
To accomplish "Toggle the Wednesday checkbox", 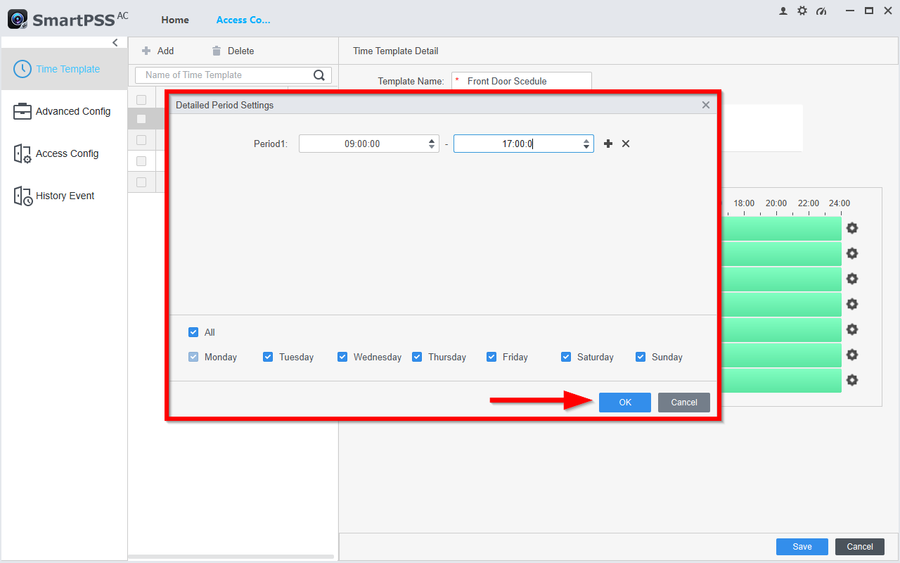I will coord(343,357).
